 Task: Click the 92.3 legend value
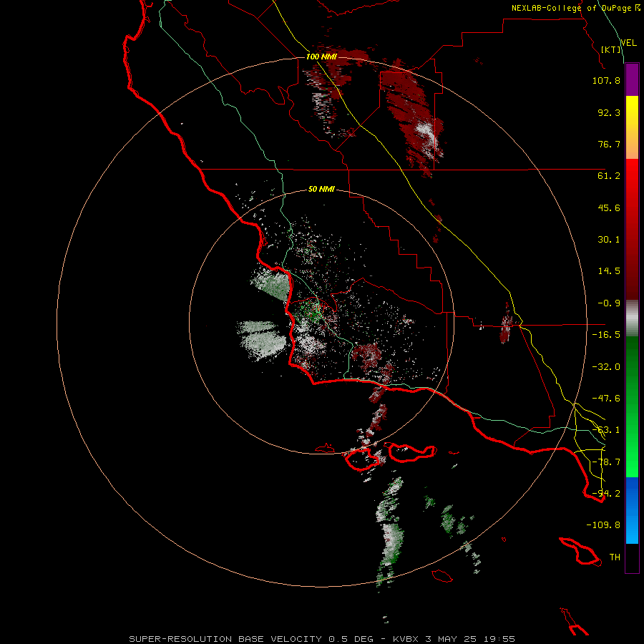(x=609, y=112)
